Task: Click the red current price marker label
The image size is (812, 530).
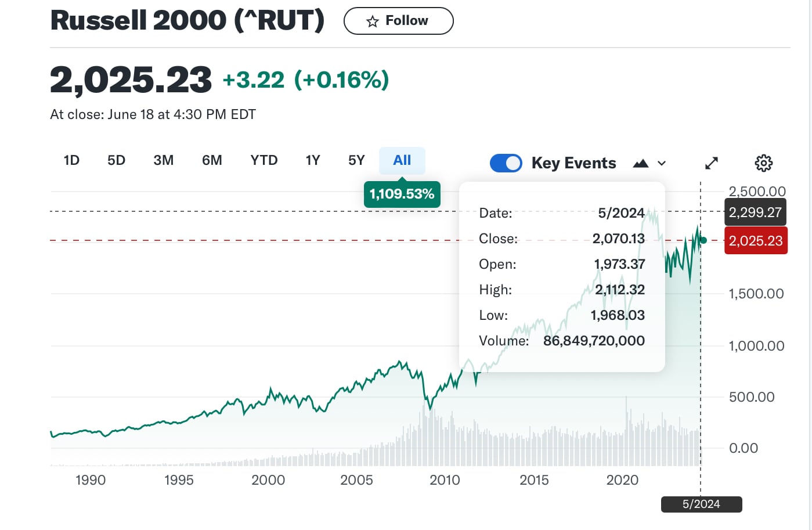Action: tap(756, 240)
